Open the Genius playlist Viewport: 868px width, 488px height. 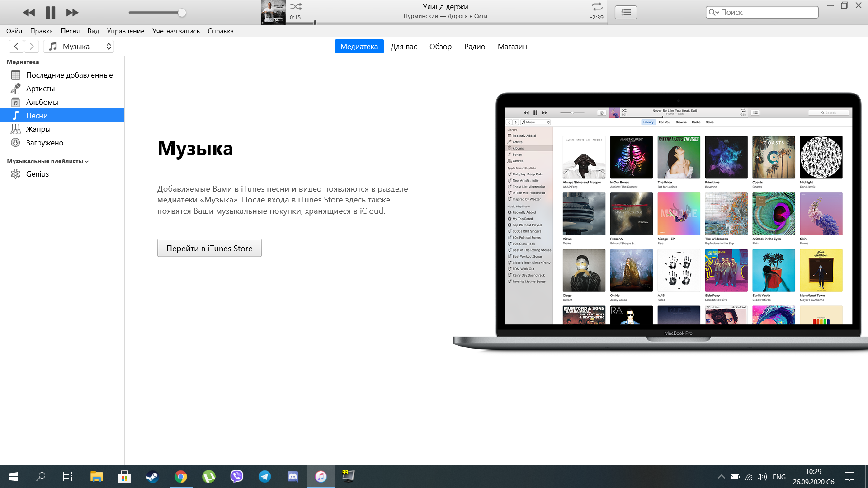[x=62, y=174]
